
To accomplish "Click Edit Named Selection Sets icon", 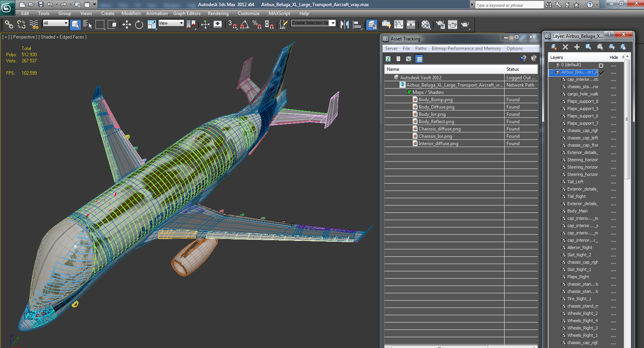I will click(x=283, y=24).
